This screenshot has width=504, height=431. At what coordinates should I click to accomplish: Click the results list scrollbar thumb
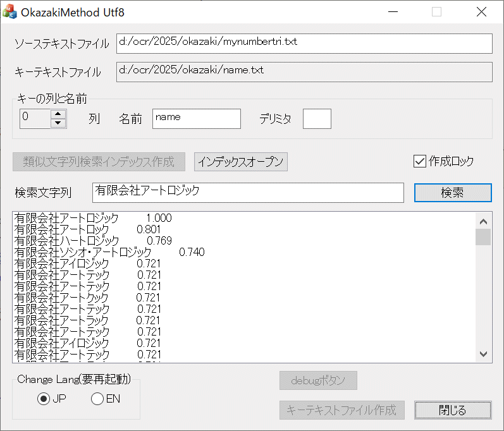pyautogui.click(x=483, y=237)
